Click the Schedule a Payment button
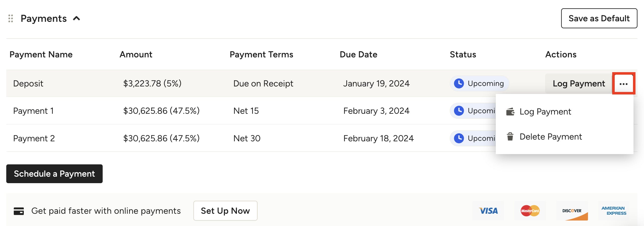Screen dimensions: 644x226 (54, 174)
